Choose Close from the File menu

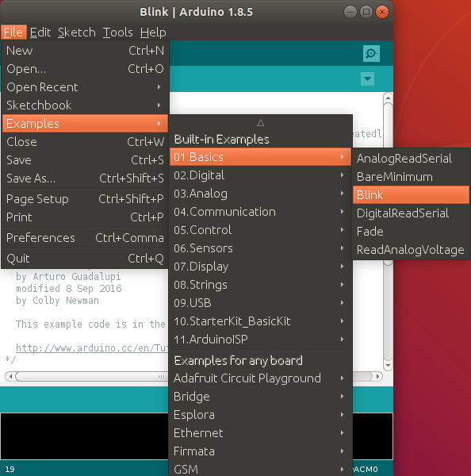click(x=85, y=142)
